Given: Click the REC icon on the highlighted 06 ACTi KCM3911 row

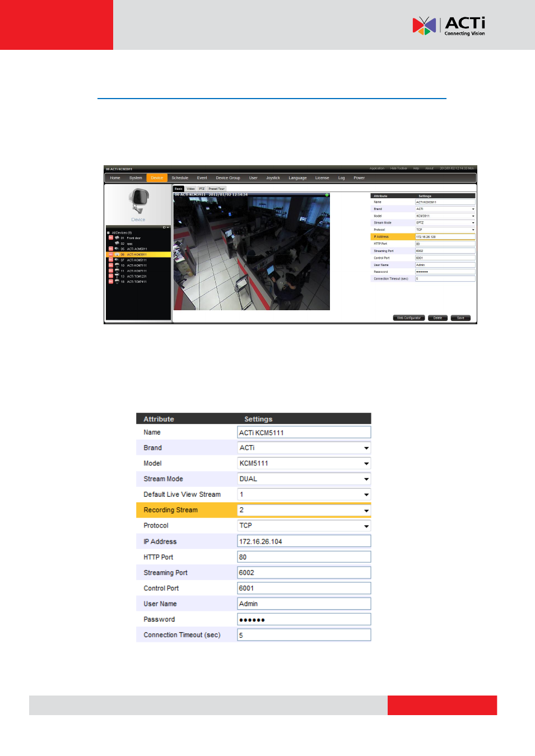Looking at the screenshot, I should coord(111,254).
